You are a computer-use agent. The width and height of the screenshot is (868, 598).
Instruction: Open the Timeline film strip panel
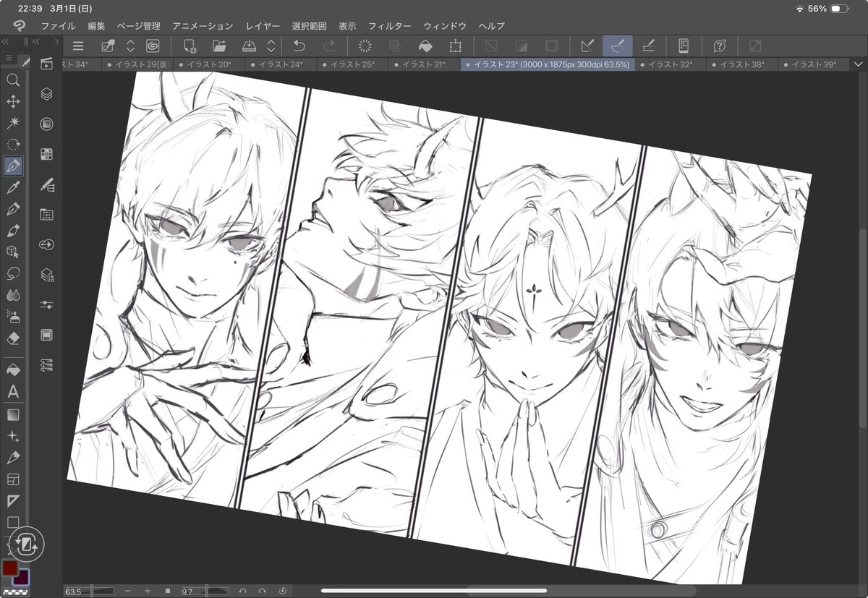click(47, 335)
